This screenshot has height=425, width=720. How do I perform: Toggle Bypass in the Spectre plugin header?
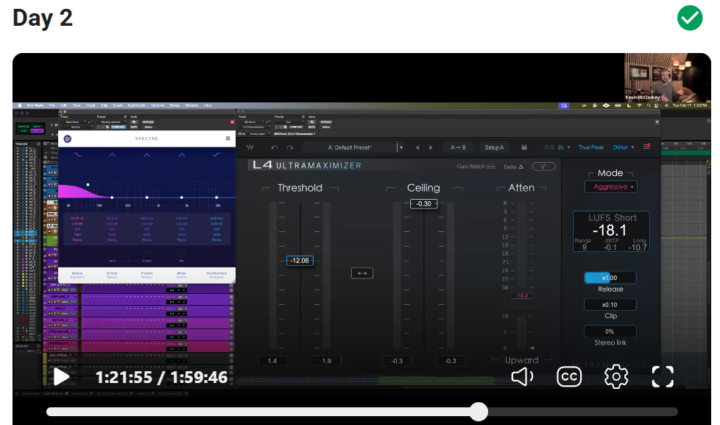tap(148, 122)
